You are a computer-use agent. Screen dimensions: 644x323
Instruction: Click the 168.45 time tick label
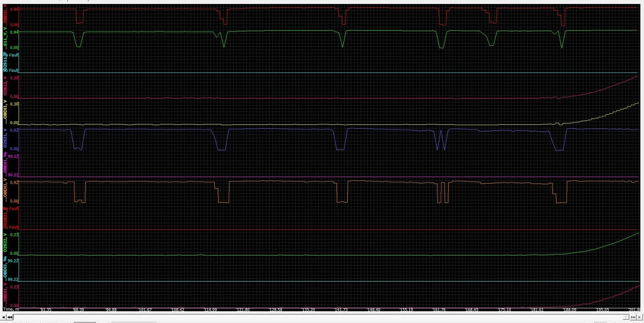tap(471, 310)
